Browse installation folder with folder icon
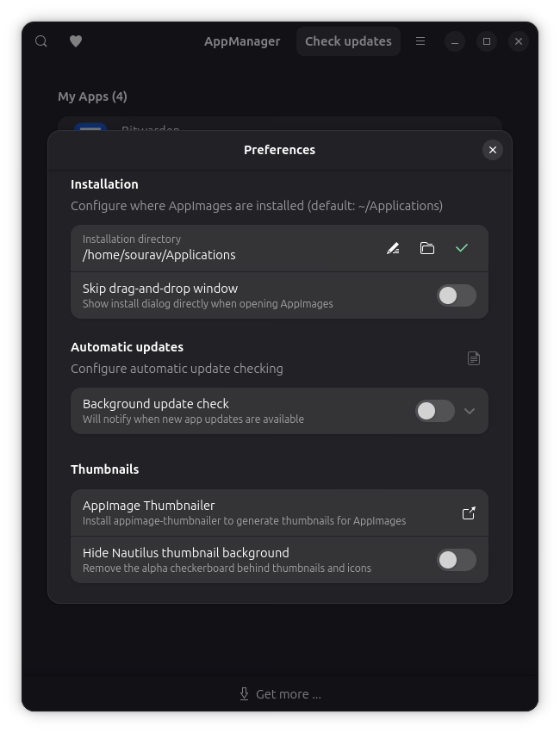The height and width of the screenshot is (733, 560). click(427, 248)
